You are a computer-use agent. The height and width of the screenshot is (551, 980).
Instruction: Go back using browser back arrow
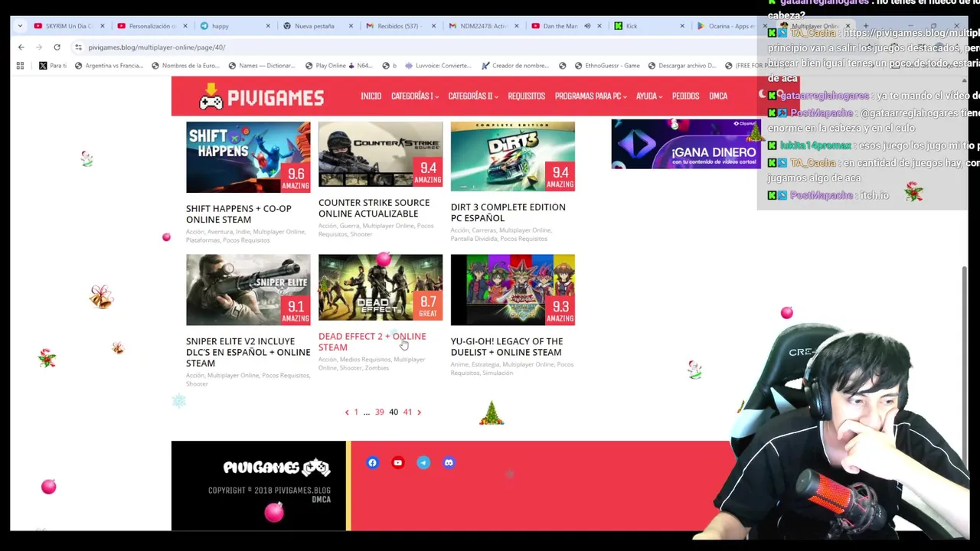click(x=21, y=47)
